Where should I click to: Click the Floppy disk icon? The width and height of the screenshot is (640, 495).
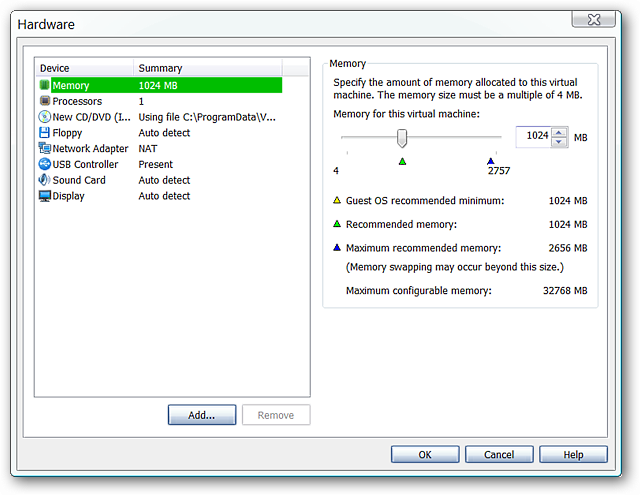[44, 133]
